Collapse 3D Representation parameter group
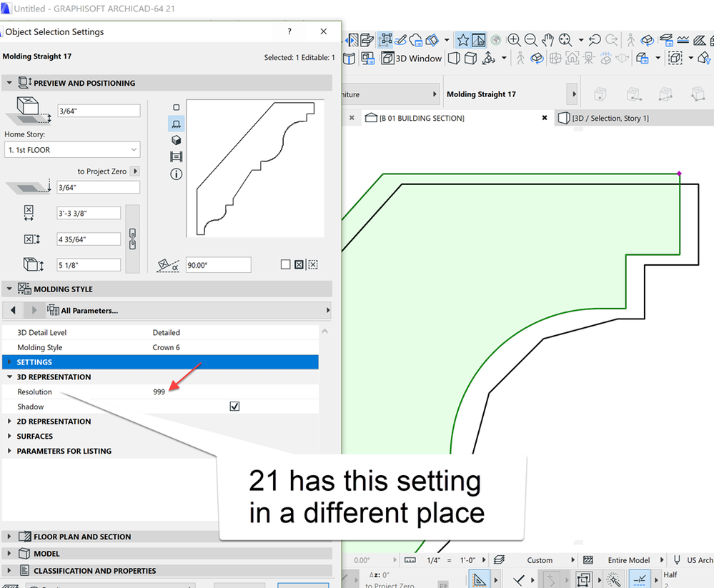714x588 pixels. pyautogui.click(x=9, y=377)
